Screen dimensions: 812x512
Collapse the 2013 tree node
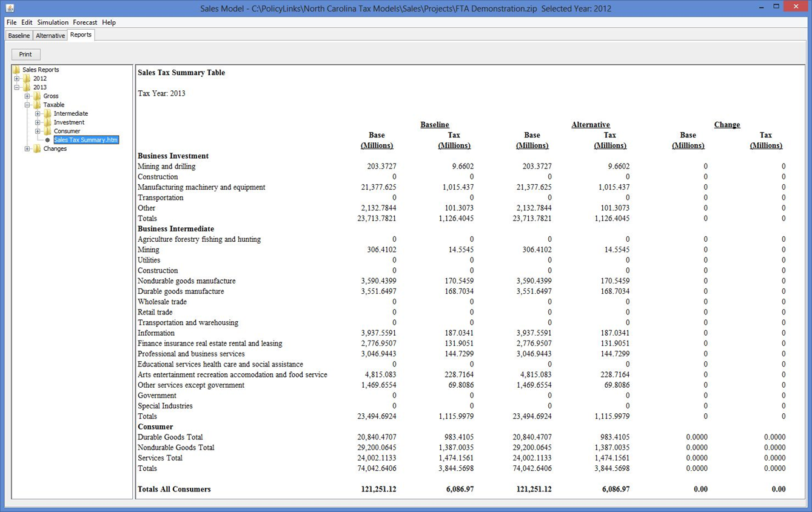click(17, 87)
